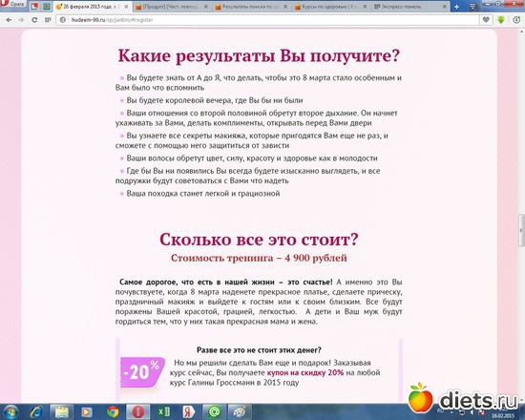Open Yandex browser from taskbar

[x=188, y=412]
